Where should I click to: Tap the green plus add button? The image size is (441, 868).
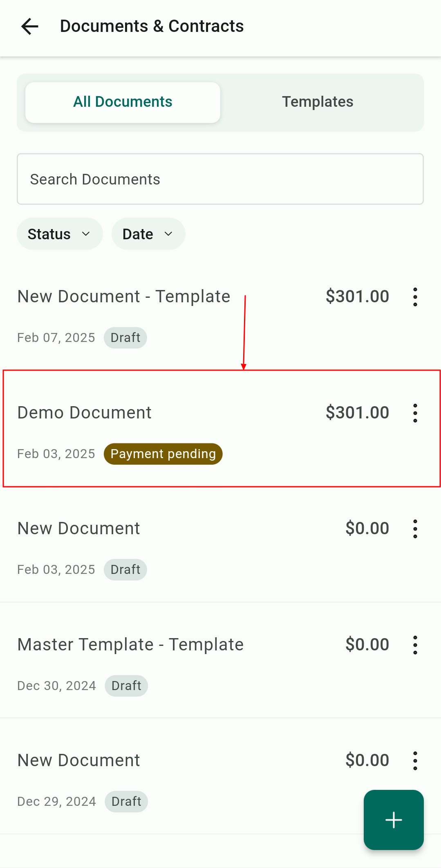[394, 820]
